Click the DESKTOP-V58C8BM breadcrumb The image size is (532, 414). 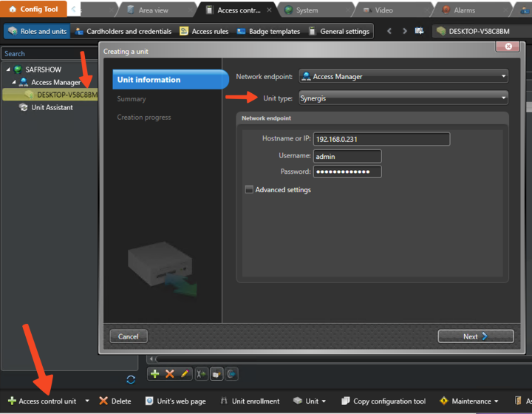[479, 32]
